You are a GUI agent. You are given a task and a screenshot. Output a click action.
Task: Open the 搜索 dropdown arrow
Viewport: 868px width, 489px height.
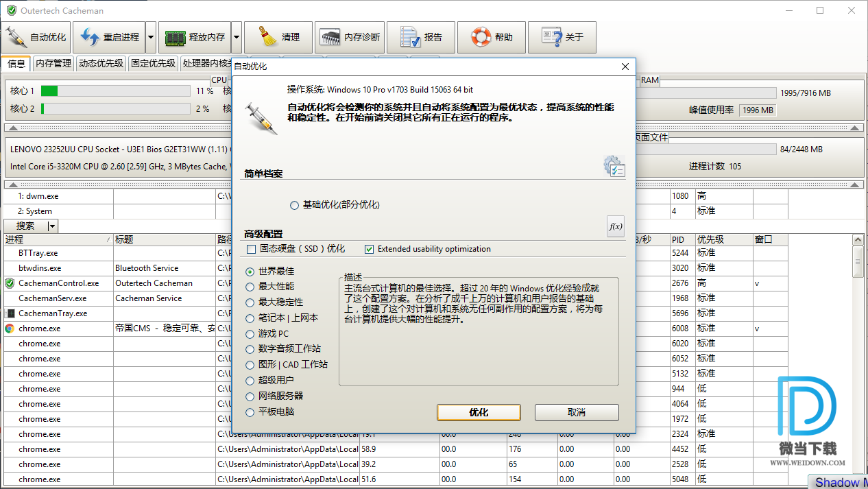pos(53,226)
